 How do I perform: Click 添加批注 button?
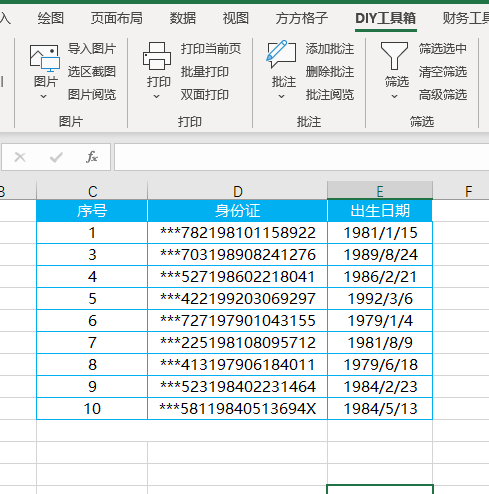click(330, 49)
